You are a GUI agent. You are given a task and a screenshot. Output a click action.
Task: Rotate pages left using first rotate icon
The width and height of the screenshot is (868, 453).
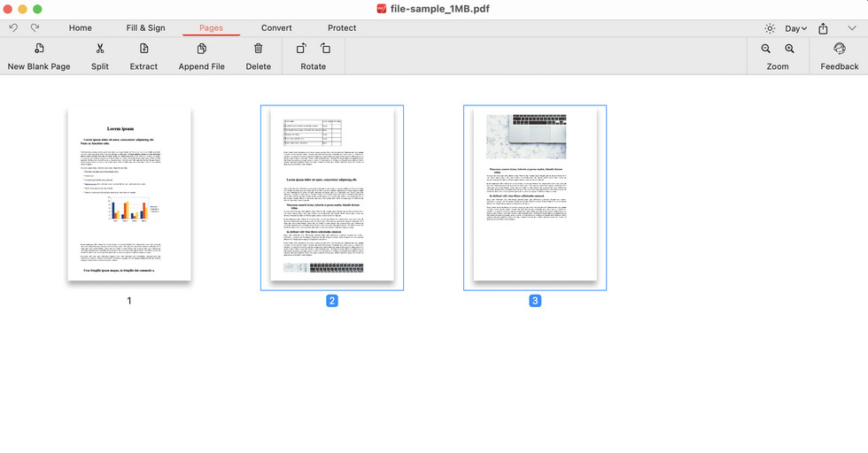(x=301, y=49)
